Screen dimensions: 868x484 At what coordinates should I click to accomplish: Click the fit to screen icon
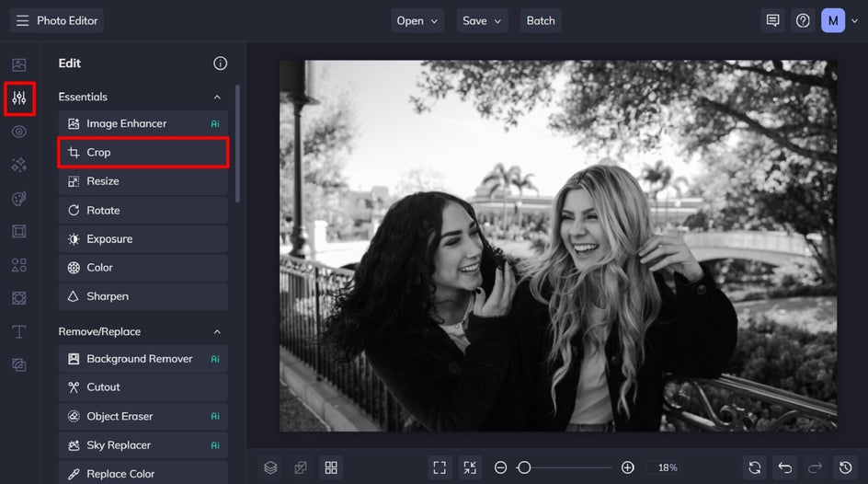440,468
